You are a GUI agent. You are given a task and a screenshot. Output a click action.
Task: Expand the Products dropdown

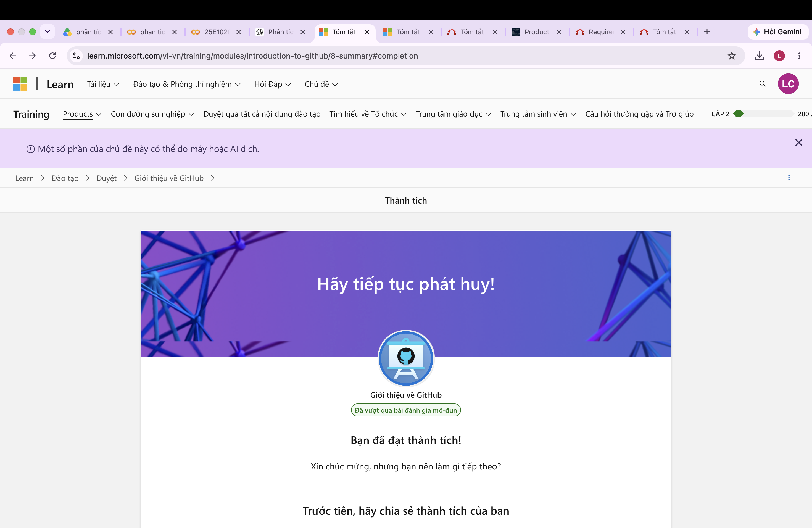(x=82, y=114)
